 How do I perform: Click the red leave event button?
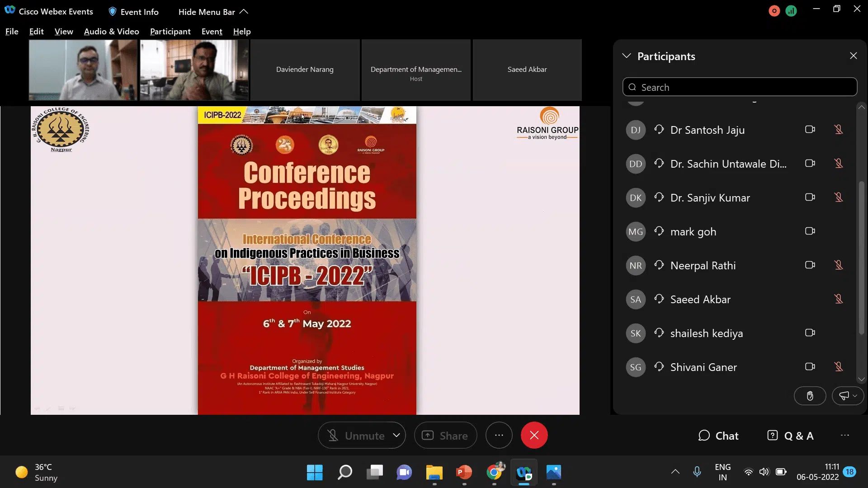pyautogui.click(x=534, y=436)
